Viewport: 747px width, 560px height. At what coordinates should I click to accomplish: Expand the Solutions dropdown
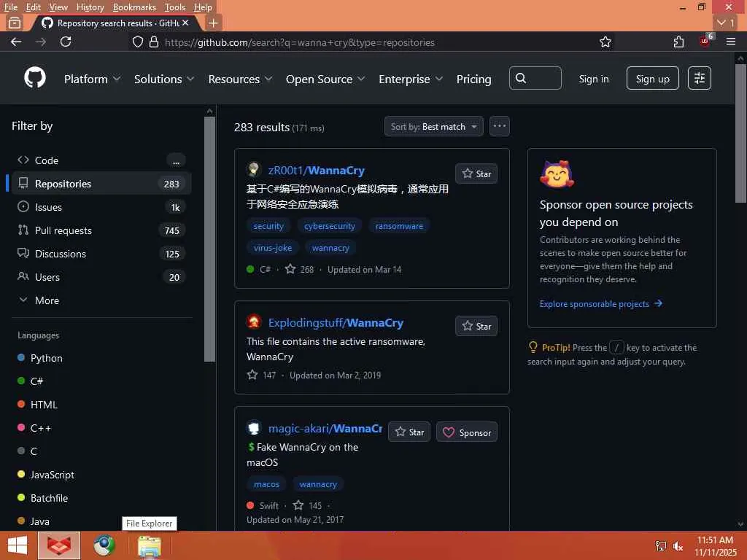[164, 79]
